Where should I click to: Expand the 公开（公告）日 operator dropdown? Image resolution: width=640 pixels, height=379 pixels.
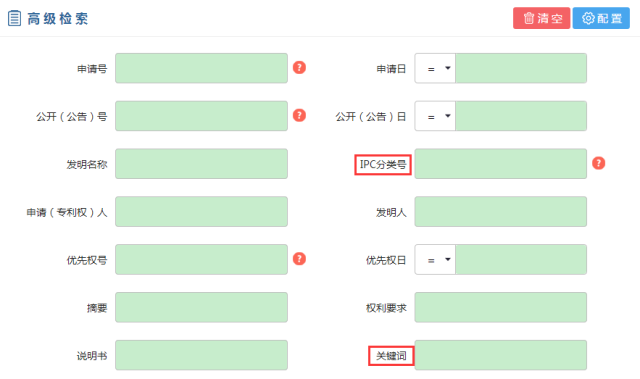(x=435, y=116)
